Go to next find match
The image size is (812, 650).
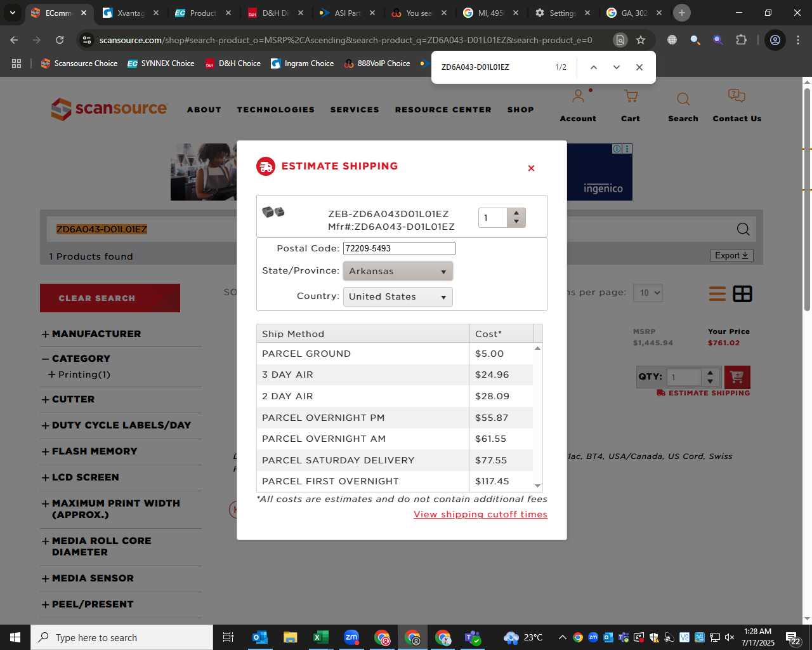tap(616, 67)
